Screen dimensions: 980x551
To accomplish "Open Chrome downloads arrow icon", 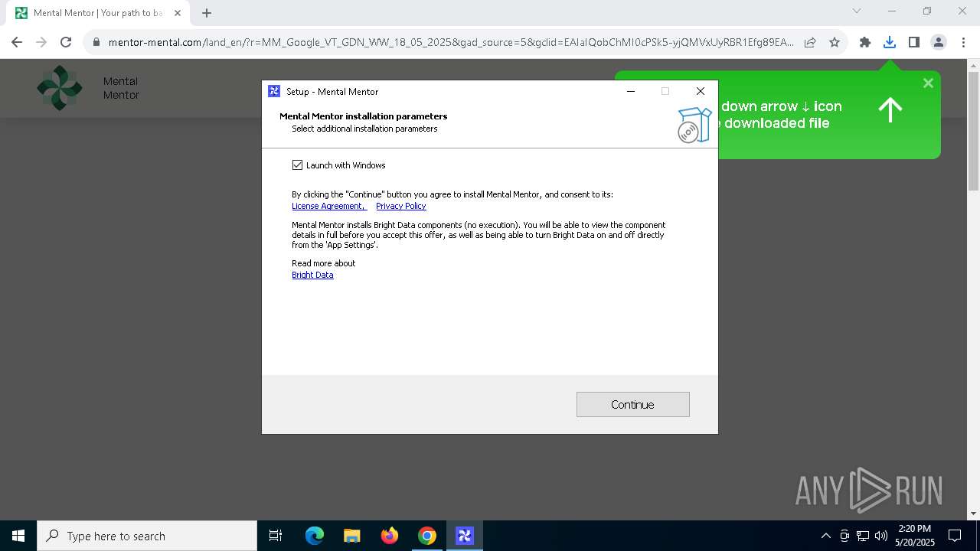I will point(890,42).
